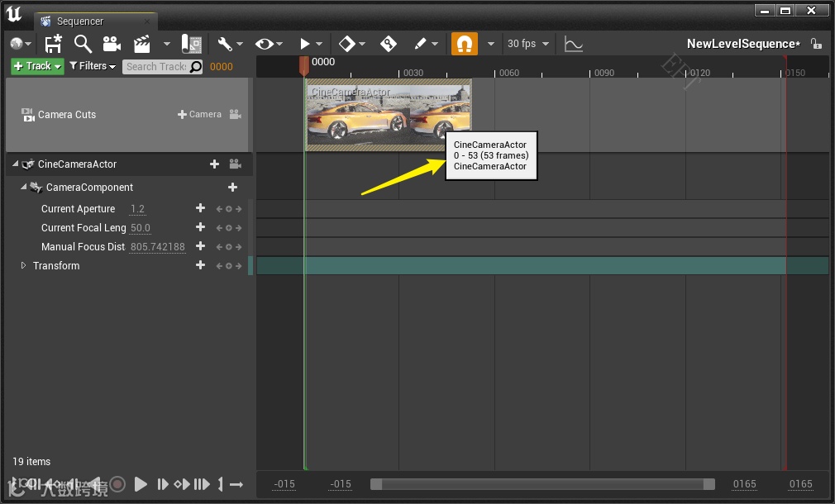Click the Save sequence icon in toolbar
The width and height of the screenshot is (835, 504).
click(54, 44)
